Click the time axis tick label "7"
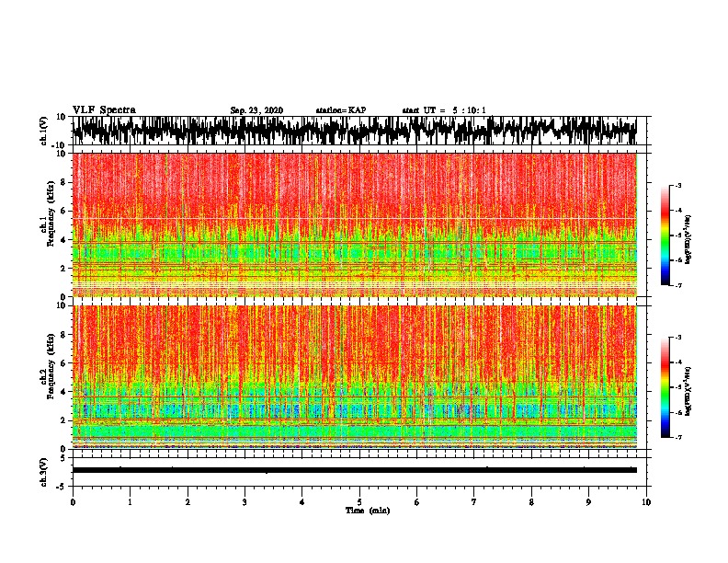 pos(474,502)
